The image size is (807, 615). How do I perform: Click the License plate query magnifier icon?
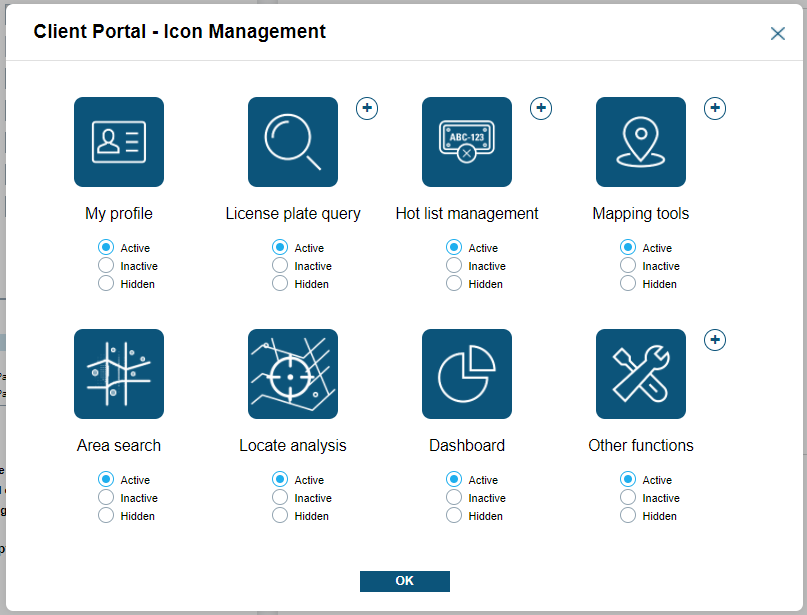(x=293, y=142)
